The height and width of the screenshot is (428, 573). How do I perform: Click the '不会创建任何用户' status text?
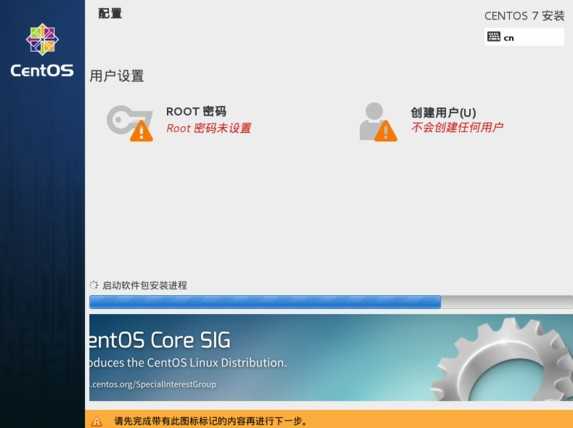point(457,127)
